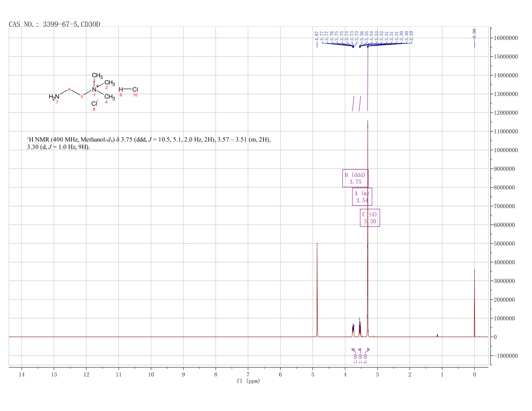Click the y-axis value -1000000

[x=506, y=356]
